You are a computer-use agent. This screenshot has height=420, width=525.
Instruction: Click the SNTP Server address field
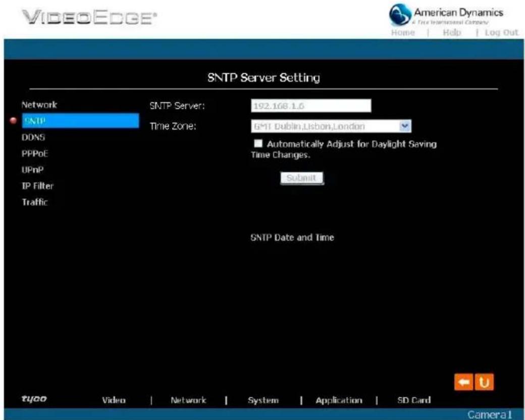coord(311,106)
